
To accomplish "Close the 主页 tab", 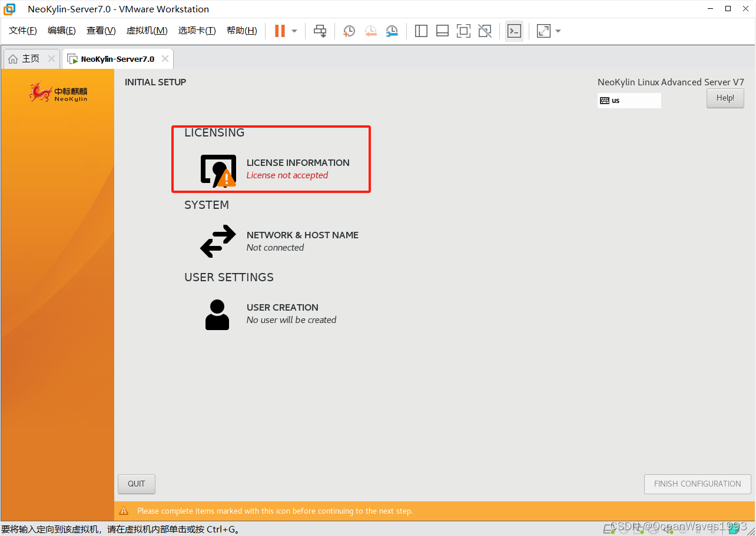I will (x=51, y=59).
